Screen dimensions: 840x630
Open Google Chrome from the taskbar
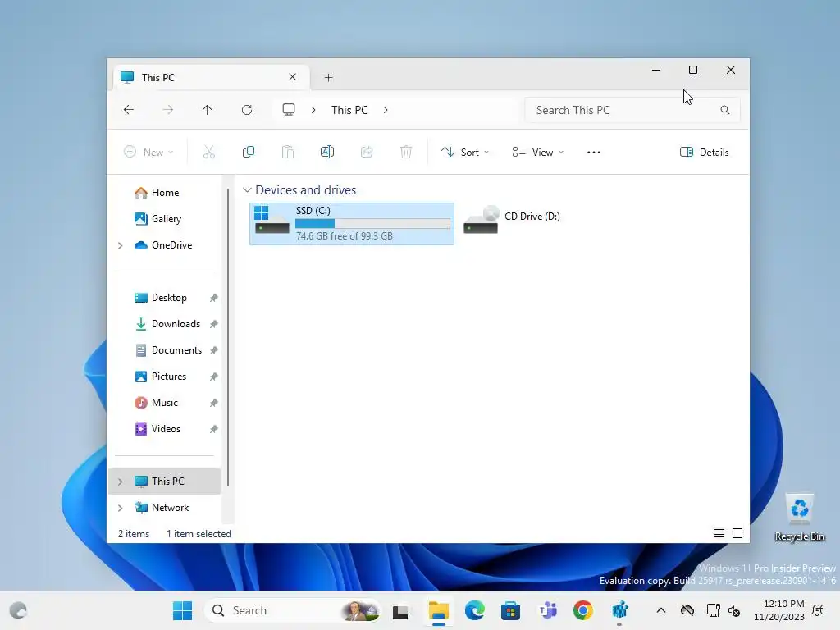583,610
